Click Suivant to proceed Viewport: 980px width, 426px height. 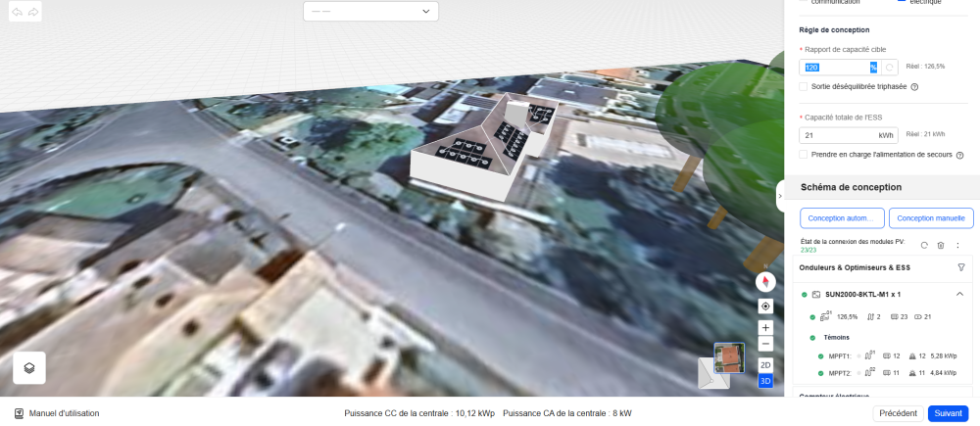[x=948, y=413]
